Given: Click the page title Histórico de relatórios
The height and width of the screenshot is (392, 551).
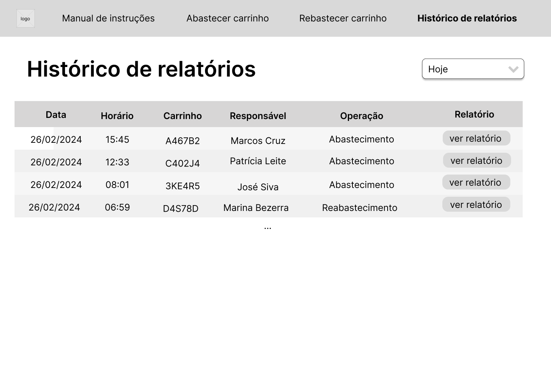Looking at the screenshot, I should (141, 69).
